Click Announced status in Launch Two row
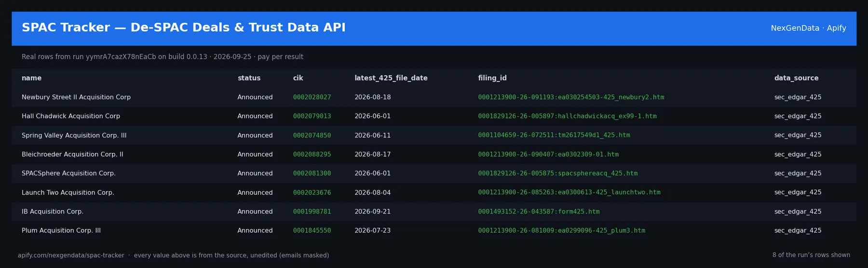Screen dimensions: 868x268 [x=255, y=192]
